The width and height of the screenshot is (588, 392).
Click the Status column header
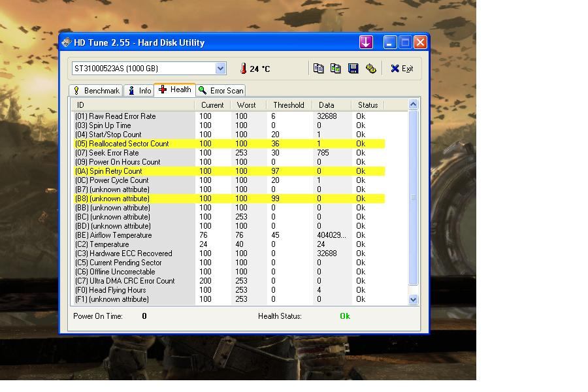[367, 105]
